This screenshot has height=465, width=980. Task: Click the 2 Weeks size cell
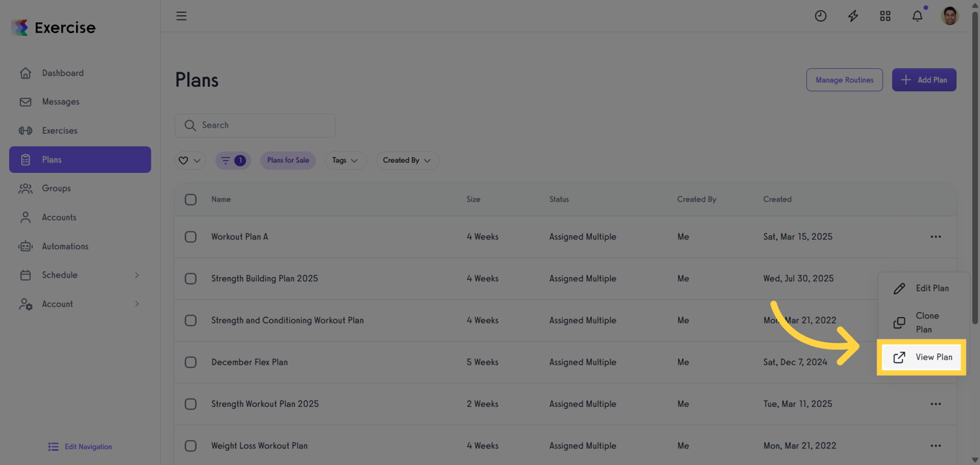(483, 404)
